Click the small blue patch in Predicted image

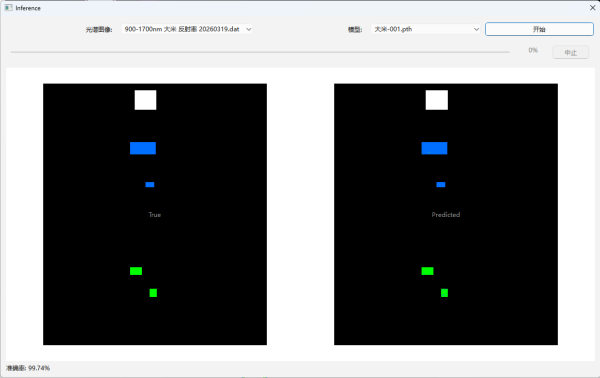[x=441, y=184]
